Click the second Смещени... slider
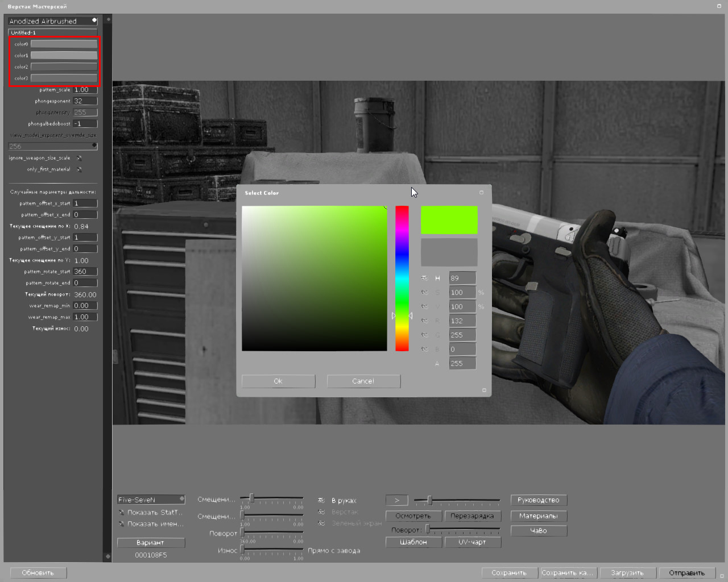This screenshot has width=728, height=582. 272,516
